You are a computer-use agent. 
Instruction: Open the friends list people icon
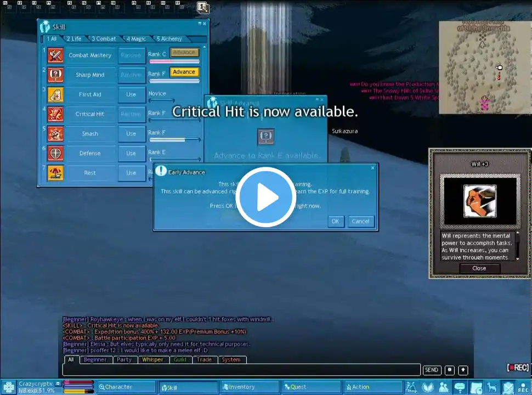click(x=444, y=387)
